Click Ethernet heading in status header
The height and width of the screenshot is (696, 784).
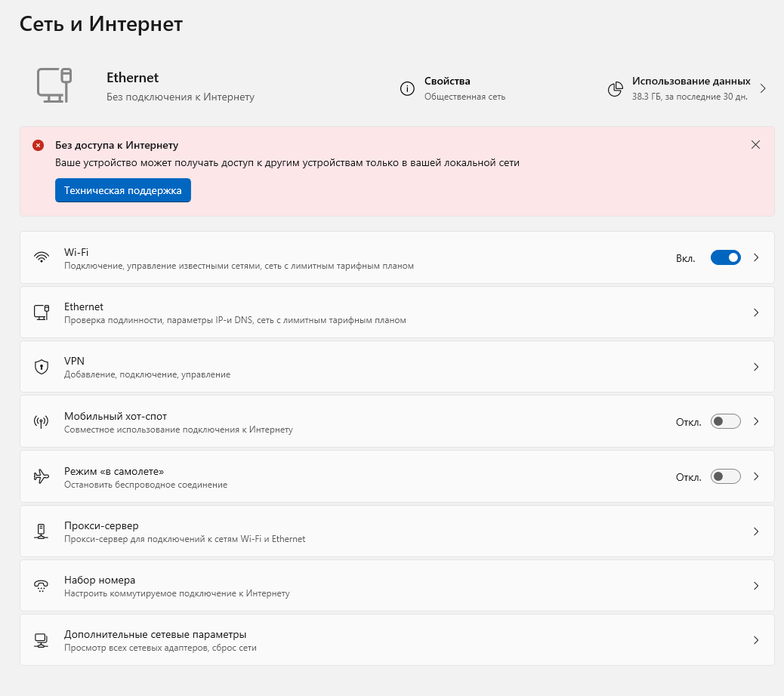(132, 78)
